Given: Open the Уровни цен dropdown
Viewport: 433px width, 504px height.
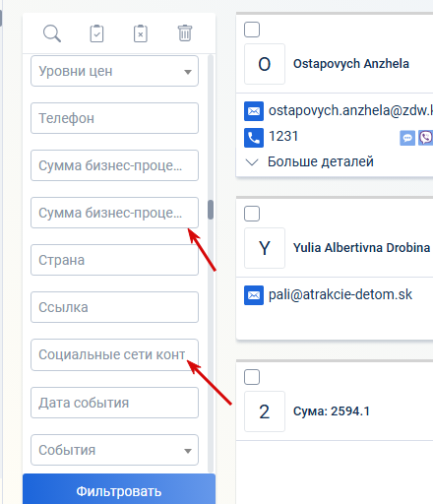Looking at the screenshot, I should tap(114, 71).
